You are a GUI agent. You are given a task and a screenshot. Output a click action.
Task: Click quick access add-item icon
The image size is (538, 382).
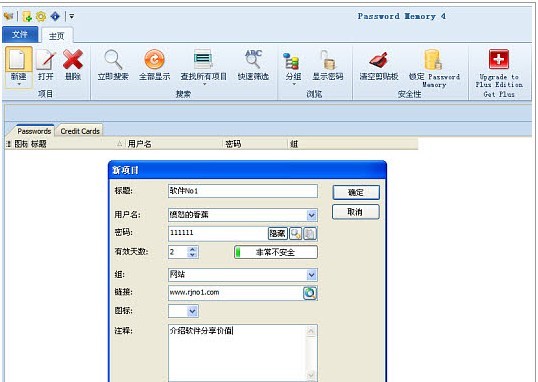pos(27,16)
